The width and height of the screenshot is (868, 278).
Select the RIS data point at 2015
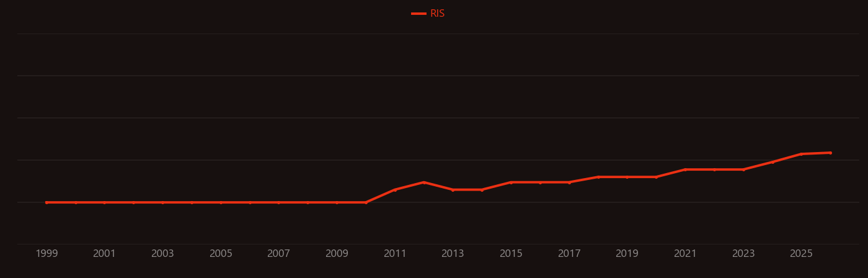[x=511, y=182]
